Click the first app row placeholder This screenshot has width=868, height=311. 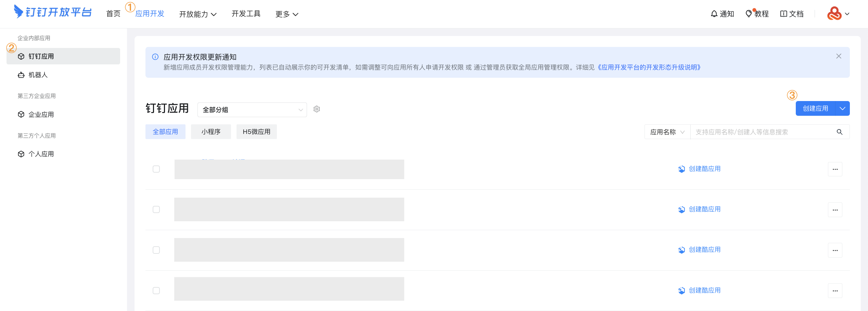pos(289,169)
